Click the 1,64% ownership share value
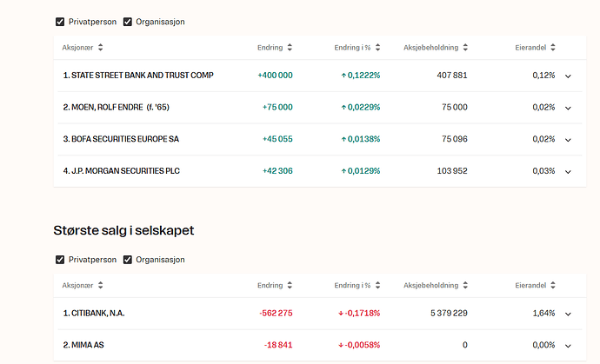The height and width of the screenshot is (364, 600). 543,313
